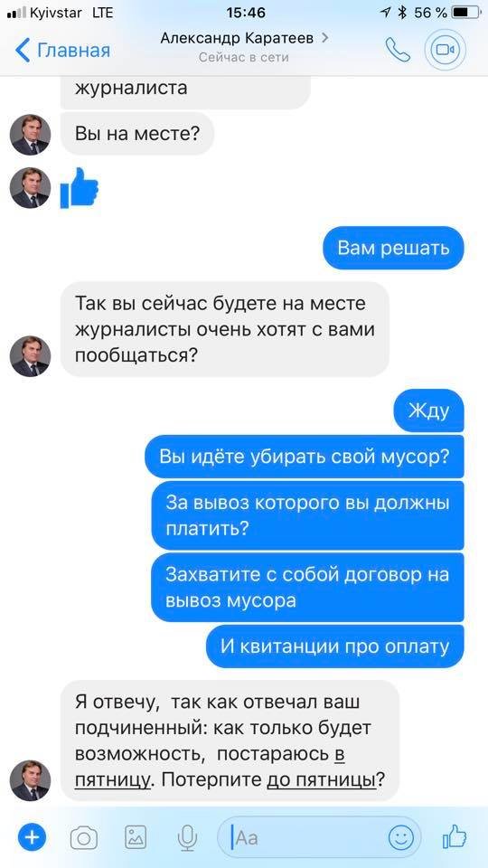Tap avatar beside the last received message
Screen dimensions: 488x868
click(x=30, y=780)
